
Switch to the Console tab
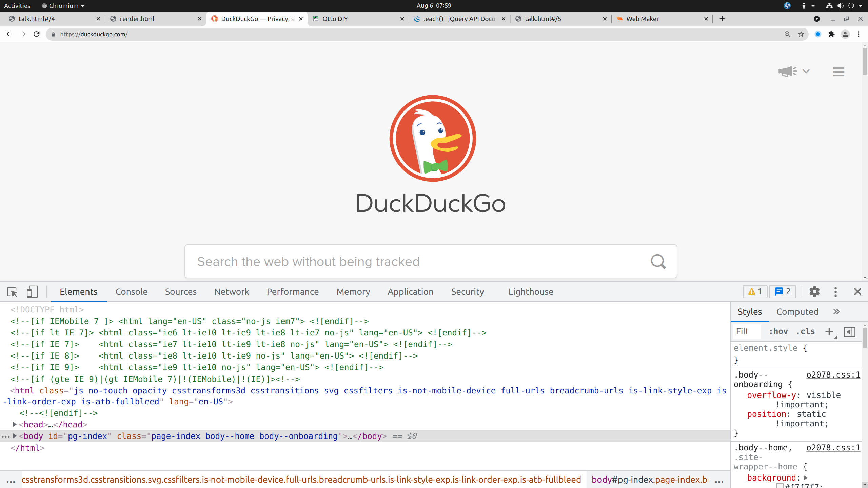132,292
